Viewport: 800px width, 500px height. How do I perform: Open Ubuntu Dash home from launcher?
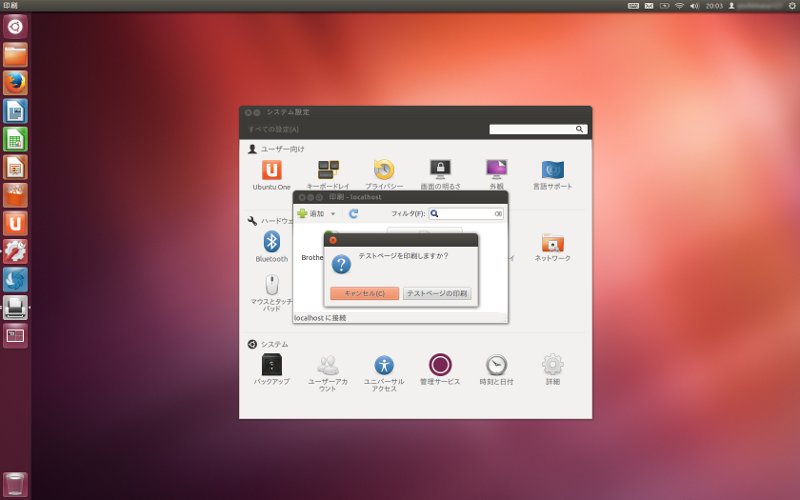point(15,27)
